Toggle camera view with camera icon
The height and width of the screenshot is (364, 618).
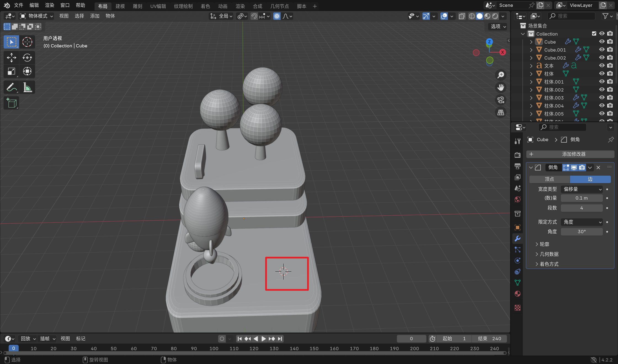pos(500,100)
